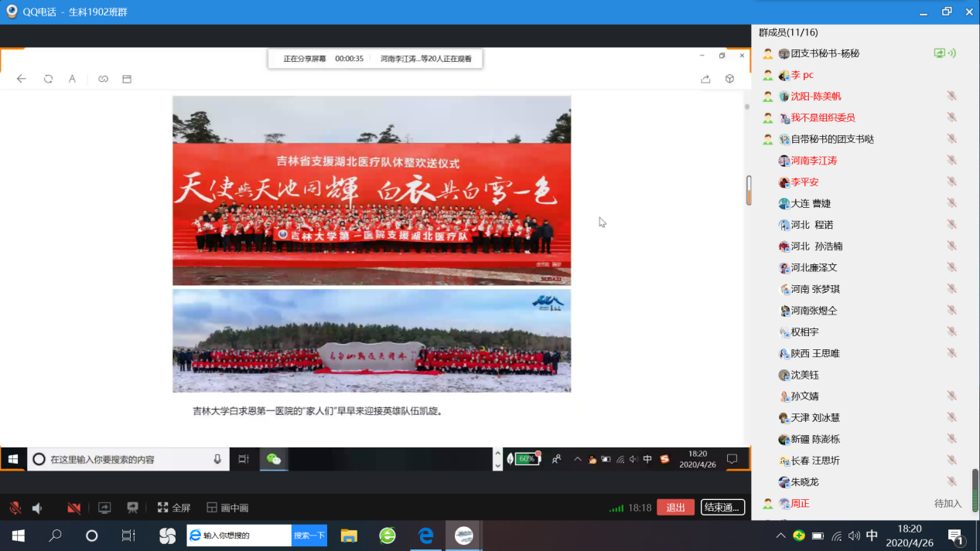Viewport: 980px width, 551px height.
Task: Click the 输入你想搜的 search box
Action: [240, 536]
